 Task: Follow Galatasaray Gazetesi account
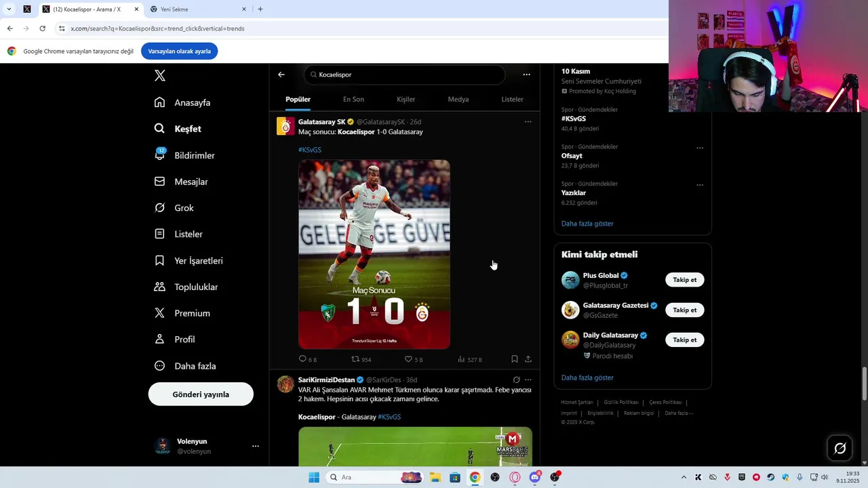(684, 310)
